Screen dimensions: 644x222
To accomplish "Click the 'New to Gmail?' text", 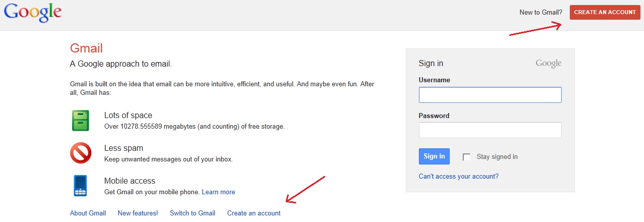I will [x=541, y=13].
